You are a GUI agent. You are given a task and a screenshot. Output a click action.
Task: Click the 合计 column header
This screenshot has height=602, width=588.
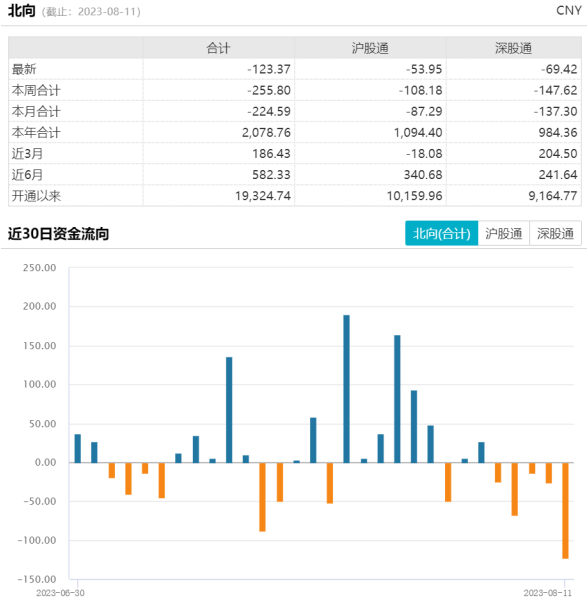click(x=218, y=48)
